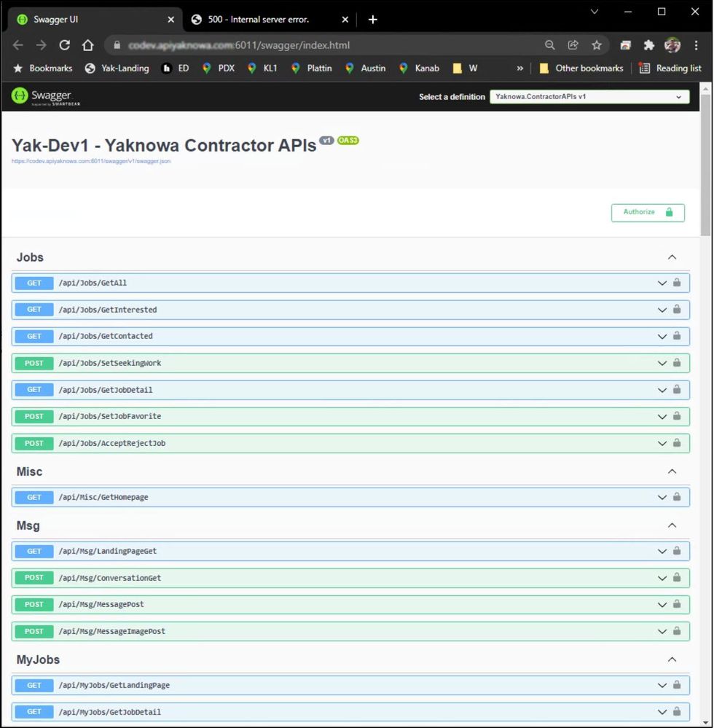Screen dimensions: 714x728
Task: Open Select a definition dropdown
Action: click(589, 97)
